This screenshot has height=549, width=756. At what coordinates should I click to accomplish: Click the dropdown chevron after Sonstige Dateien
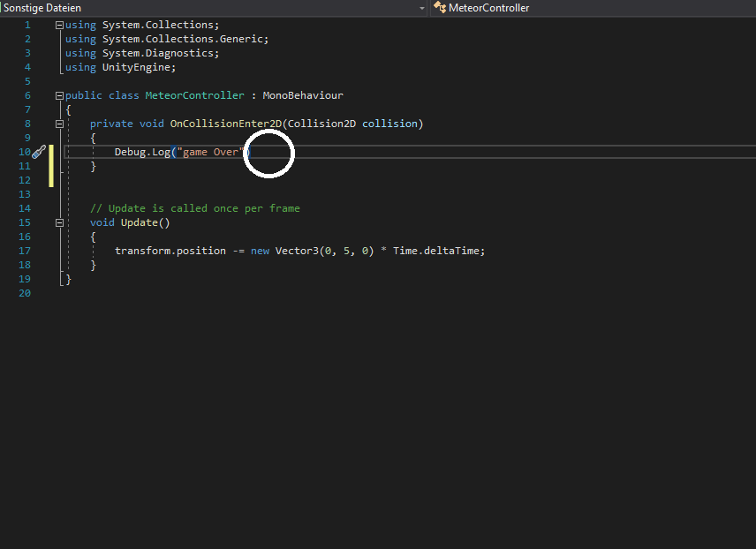pos(422,7)
